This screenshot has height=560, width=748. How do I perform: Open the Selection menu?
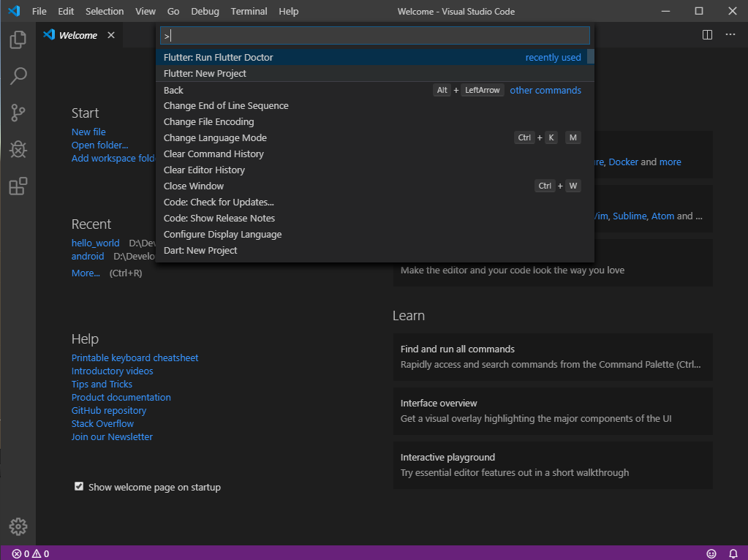105,11
